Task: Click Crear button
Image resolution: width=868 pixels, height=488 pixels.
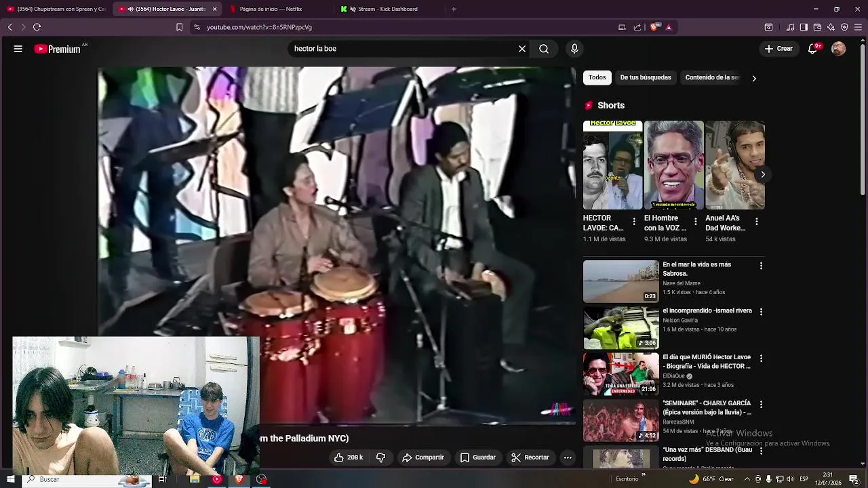Action: tap(778, 49)
